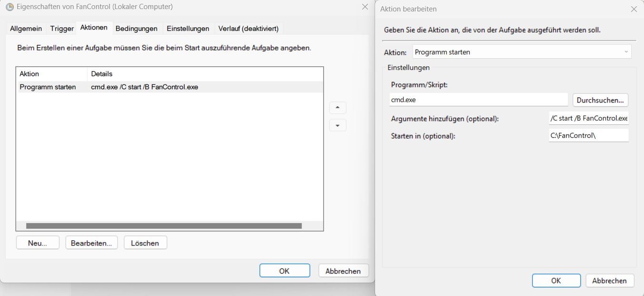The height and width of the screenshot is (296, 644).
Task: Click the Bearbeiten button
Action: tap(91, 242)
